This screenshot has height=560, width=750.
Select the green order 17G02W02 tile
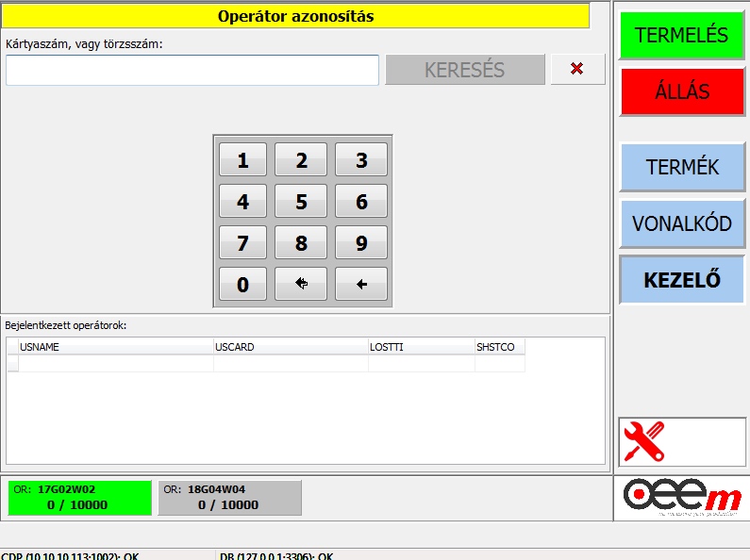(79, 497)
